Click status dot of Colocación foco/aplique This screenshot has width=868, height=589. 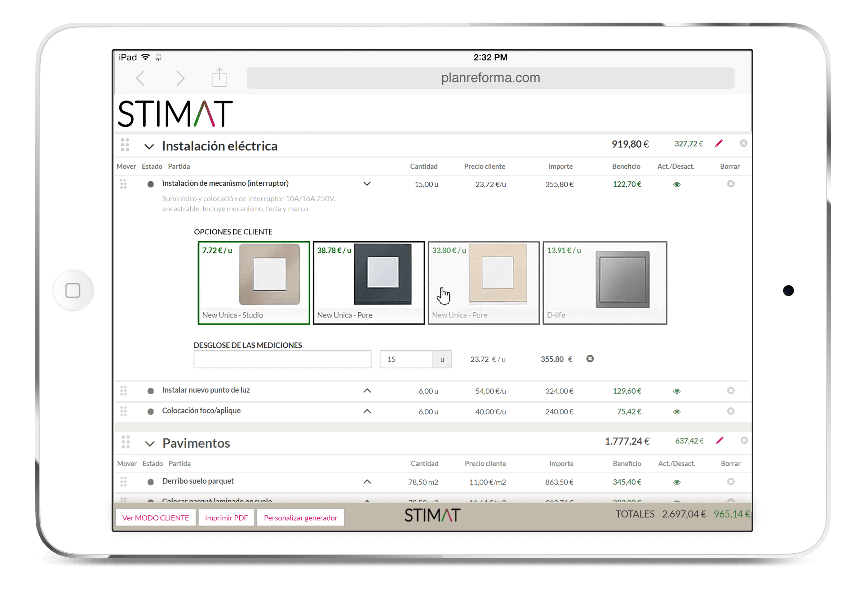(x=151, y=412)
